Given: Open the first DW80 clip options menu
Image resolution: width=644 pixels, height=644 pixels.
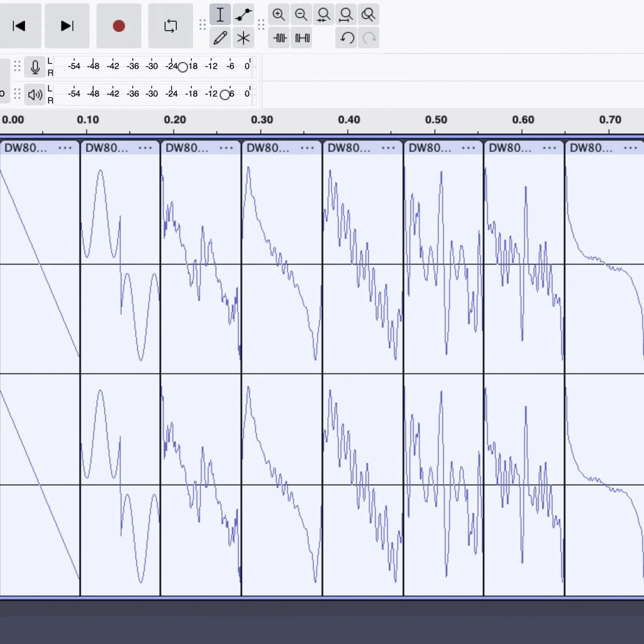Looking at the screenshot, I should pos(66,147).
